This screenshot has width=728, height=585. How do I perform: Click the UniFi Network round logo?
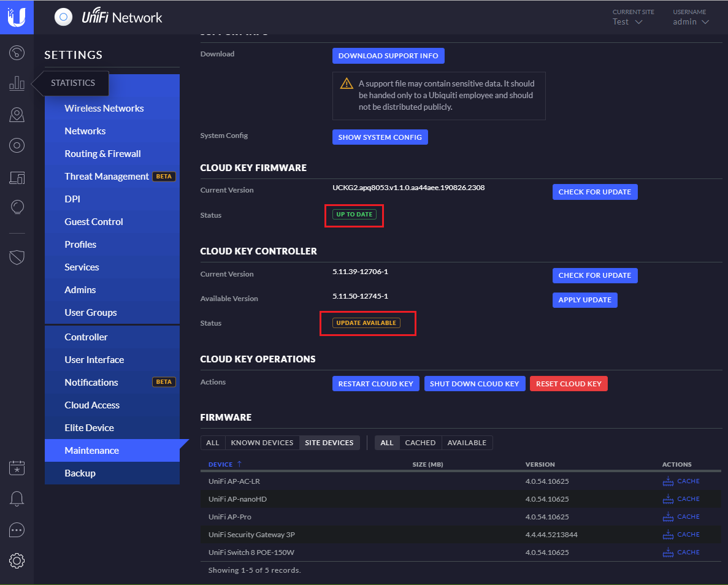[x=64, y=17]
